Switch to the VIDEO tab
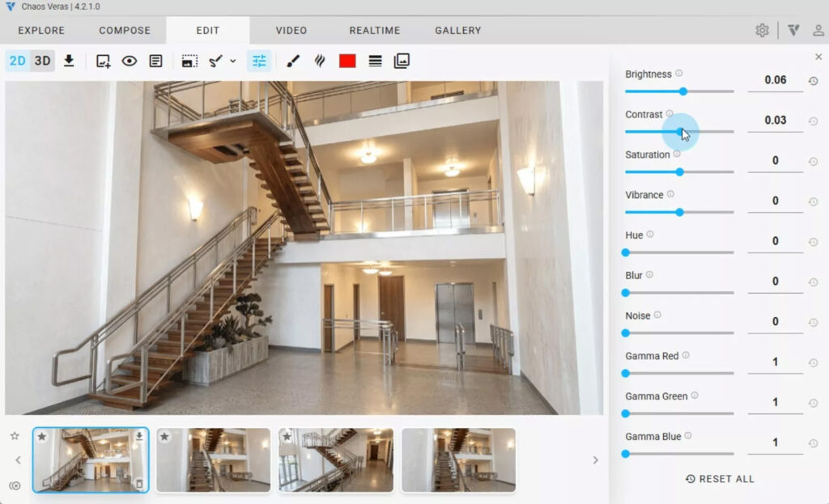This screenshot has width=829, height=504. [x=291, y=30]
